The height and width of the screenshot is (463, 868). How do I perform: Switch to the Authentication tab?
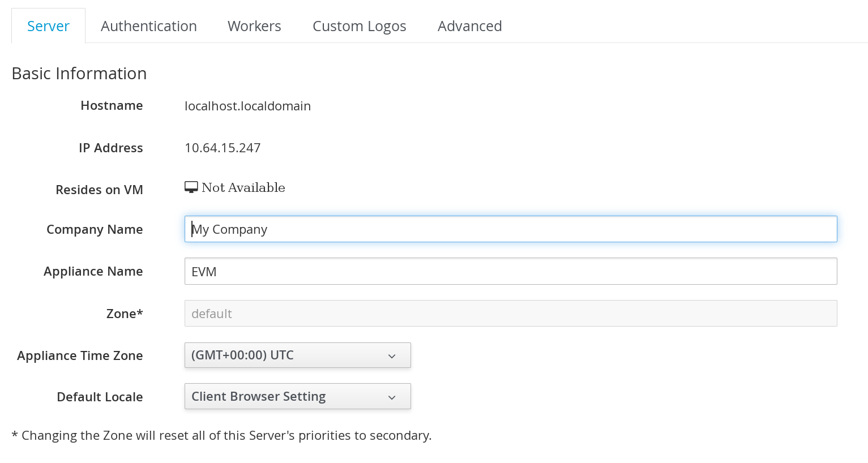point(148,26)
